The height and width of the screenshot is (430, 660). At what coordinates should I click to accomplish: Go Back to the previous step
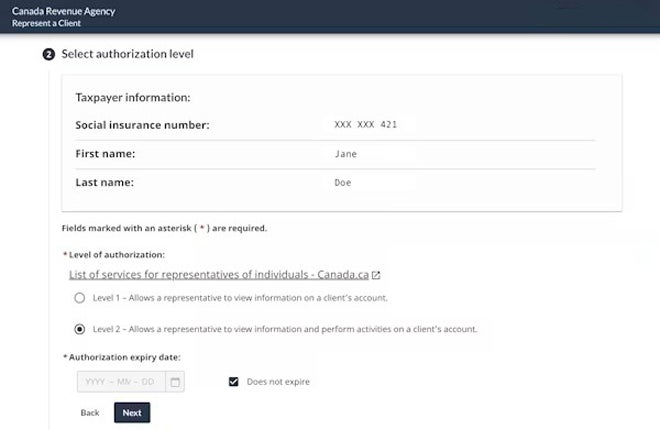[x=90, y=413]
